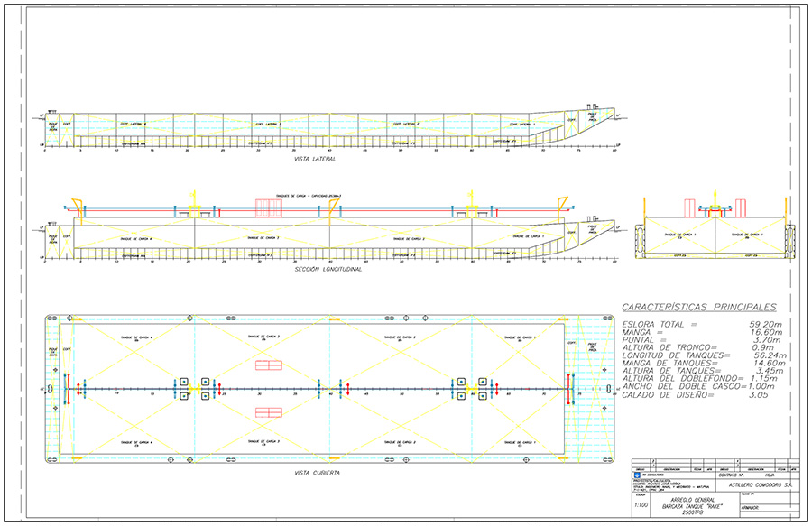
Task: Select the 1:100 scale cell
Action: pyautogui.click(x=641, y=505)
